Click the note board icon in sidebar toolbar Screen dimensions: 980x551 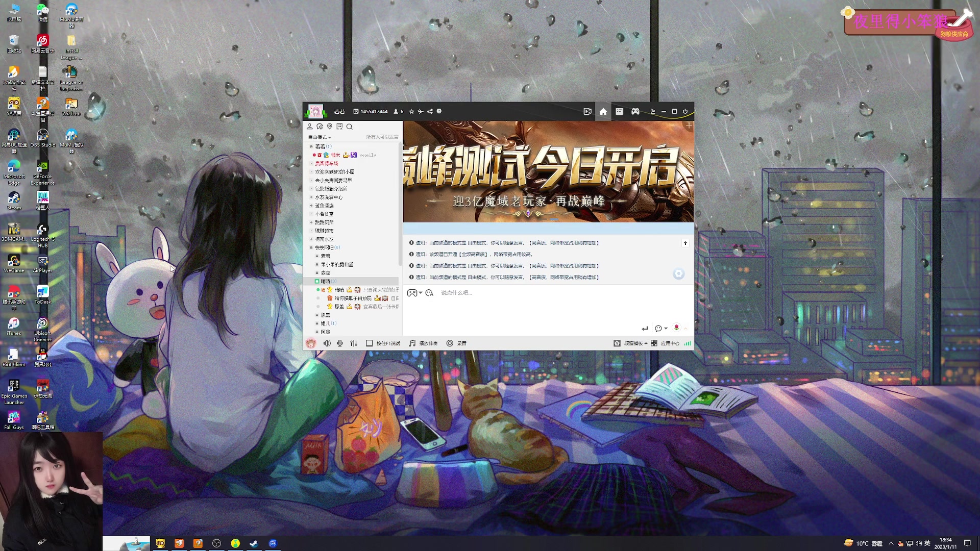339,127
